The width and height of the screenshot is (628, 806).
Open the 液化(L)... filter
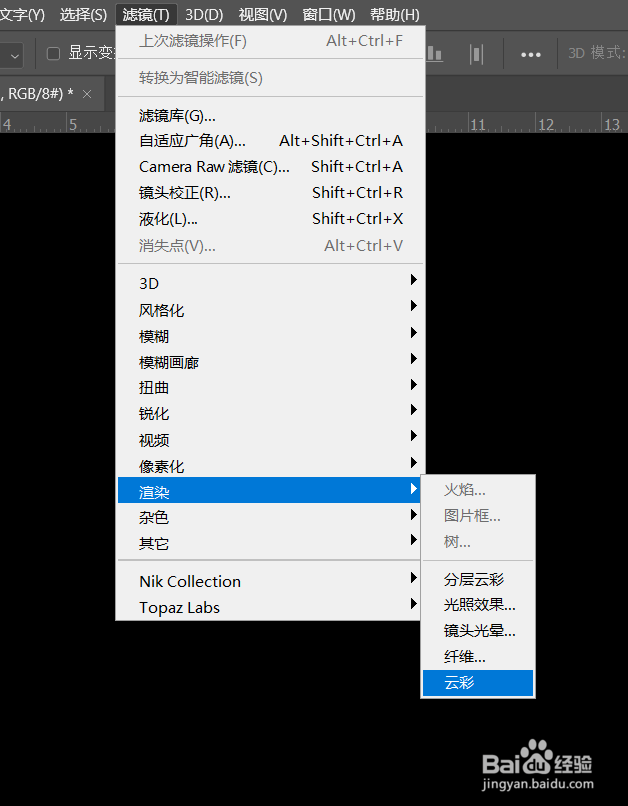click(270, 219)
